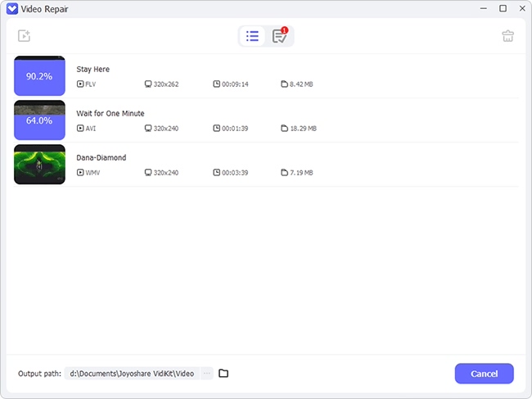Click the resolution icon beside 320x262

148,84
